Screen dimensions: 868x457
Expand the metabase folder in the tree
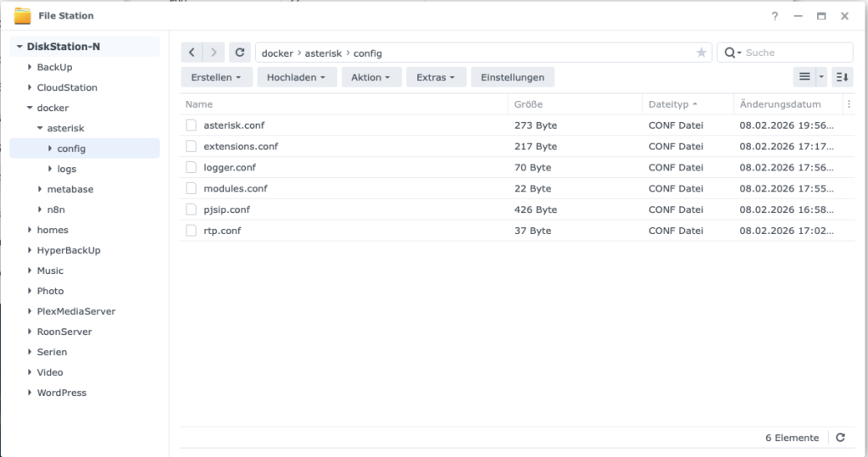[40, 189]
